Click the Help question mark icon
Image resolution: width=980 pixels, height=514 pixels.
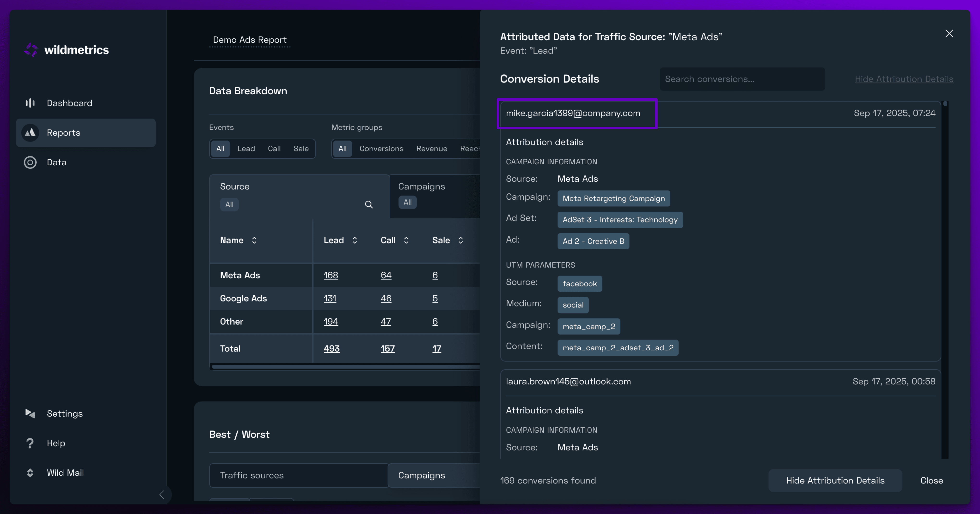coord(30,443)
